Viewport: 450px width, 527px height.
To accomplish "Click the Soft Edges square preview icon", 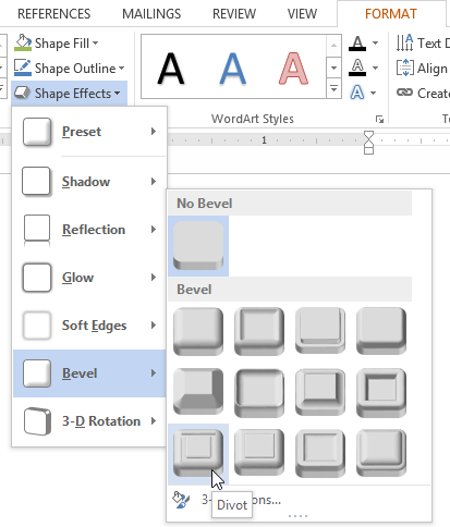I will coord(37,325).
